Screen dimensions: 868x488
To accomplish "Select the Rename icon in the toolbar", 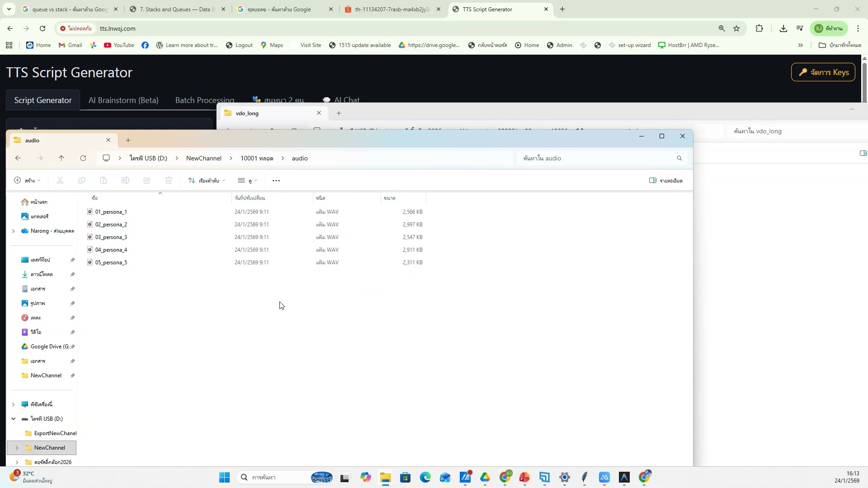I will click(125, 180).
